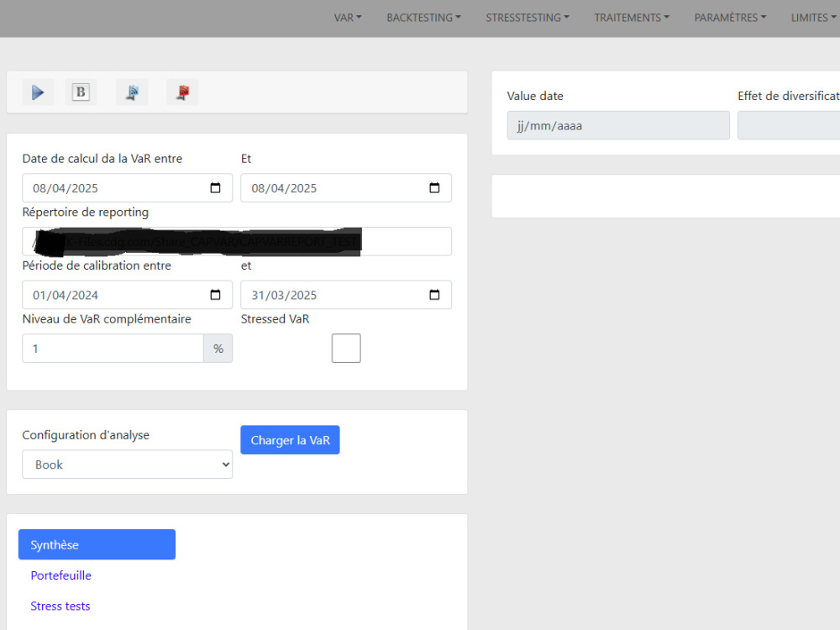Click the blue flag report icon
This screenshot has height=630, width=840.
click(133, 92)
